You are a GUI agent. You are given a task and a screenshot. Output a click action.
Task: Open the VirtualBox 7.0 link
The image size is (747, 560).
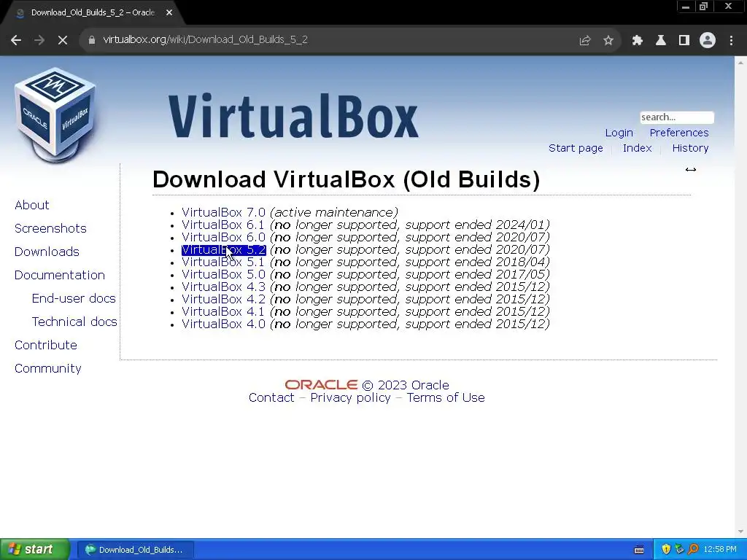[x=223, y=212]
